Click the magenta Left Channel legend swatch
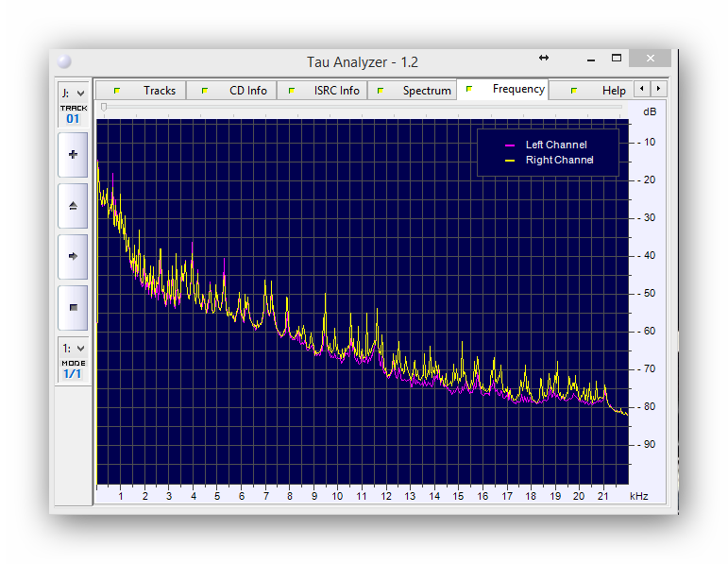 point(510,145)
